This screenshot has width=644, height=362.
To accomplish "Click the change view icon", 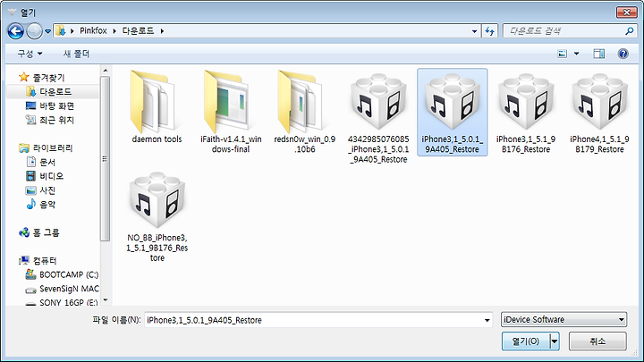I will tap(563, 54).
